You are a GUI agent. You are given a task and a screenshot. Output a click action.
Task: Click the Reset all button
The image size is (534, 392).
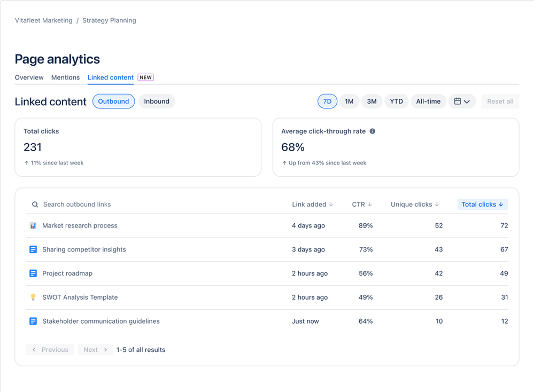click(x=500, y=101)
